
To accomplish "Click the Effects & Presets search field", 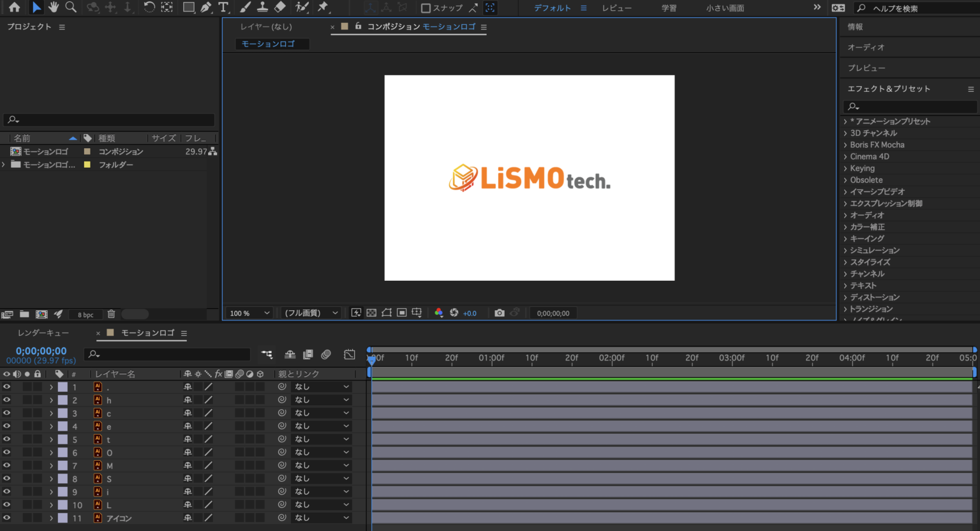I will [911, 107].
